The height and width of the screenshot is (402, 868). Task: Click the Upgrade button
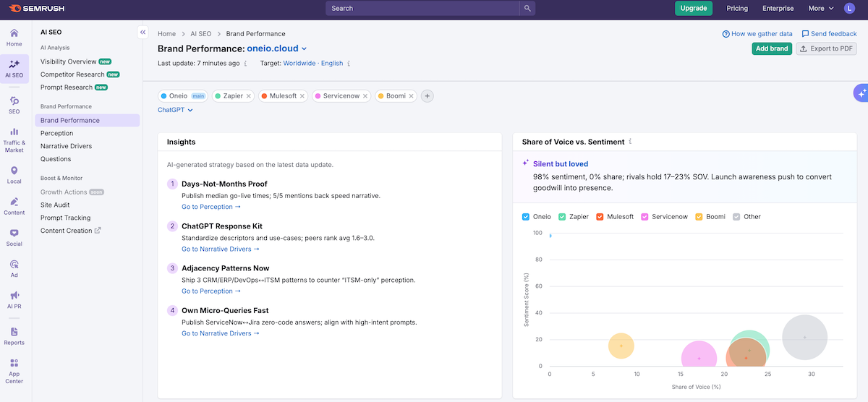pos(694,8)
